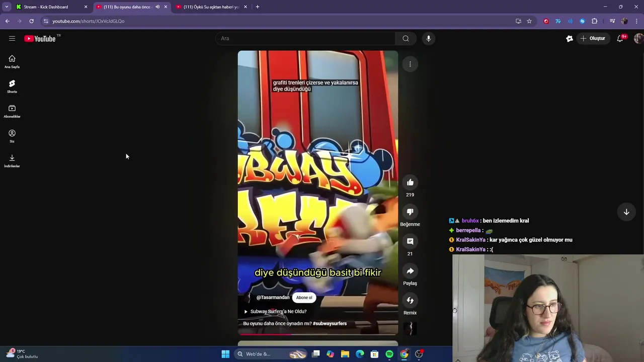The image size is (644, 362).
Task: Open Abonelikler subscriptions in the sidebar
Action: click(12, 112)
